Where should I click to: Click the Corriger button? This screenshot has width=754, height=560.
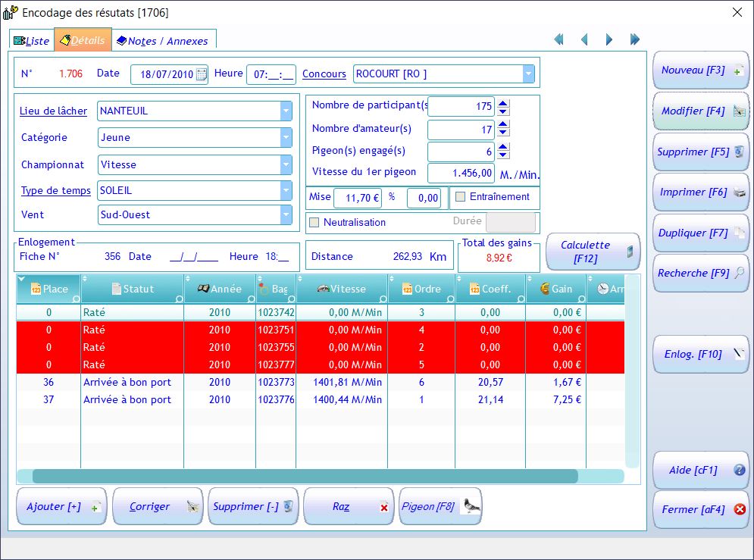pos(158,507)
